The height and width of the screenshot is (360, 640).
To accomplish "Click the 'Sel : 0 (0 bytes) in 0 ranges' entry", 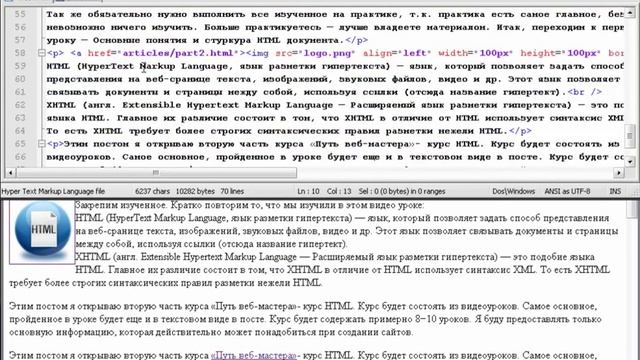I will pos(402,191).
